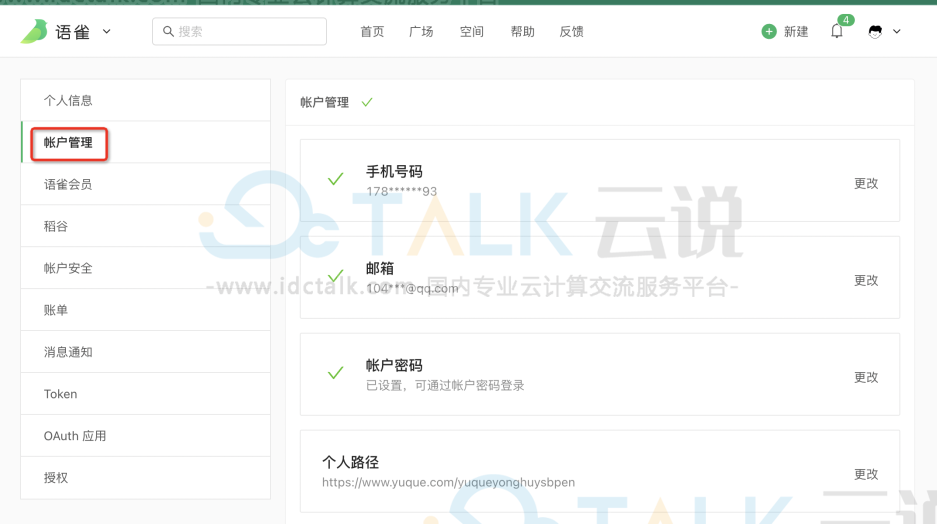Click the 语雀 brand name text

[x=72, y=32]
